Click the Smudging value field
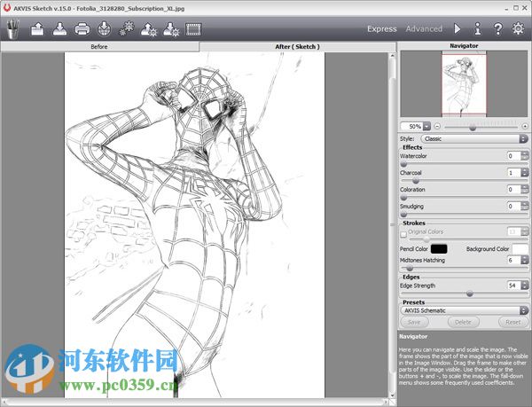Image resolution: width=532 pixels, height=407 pixels. [513, 206]
